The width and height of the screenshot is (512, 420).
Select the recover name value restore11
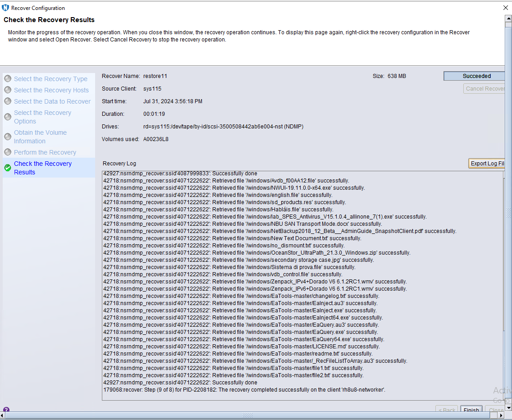[x=155, y=76]
